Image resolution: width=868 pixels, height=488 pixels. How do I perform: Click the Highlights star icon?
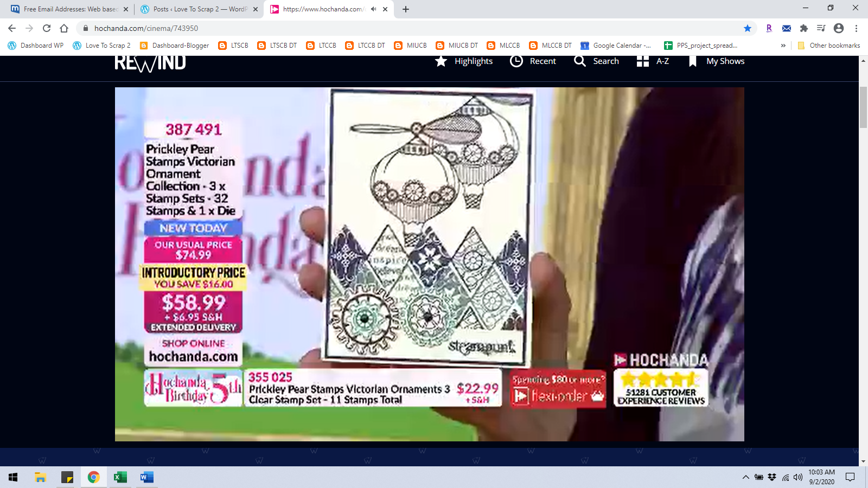tap(441, 61)
